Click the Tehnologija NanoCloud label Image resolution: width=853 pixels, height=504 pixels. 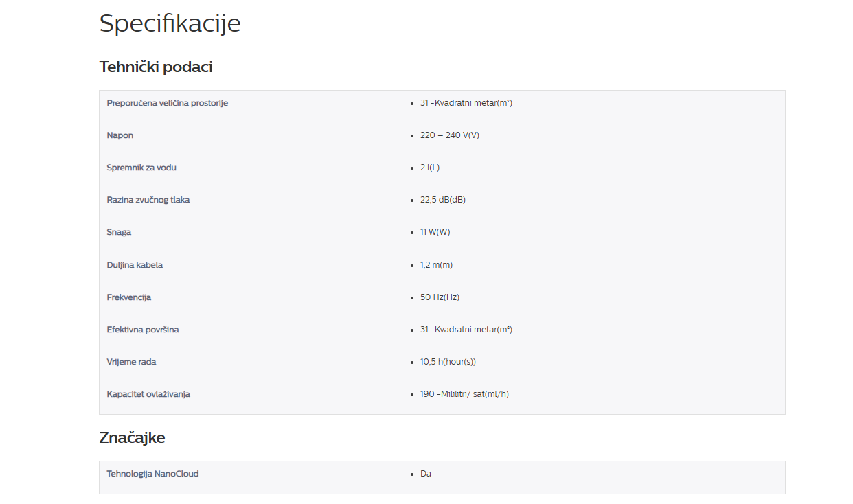(152, 474)
